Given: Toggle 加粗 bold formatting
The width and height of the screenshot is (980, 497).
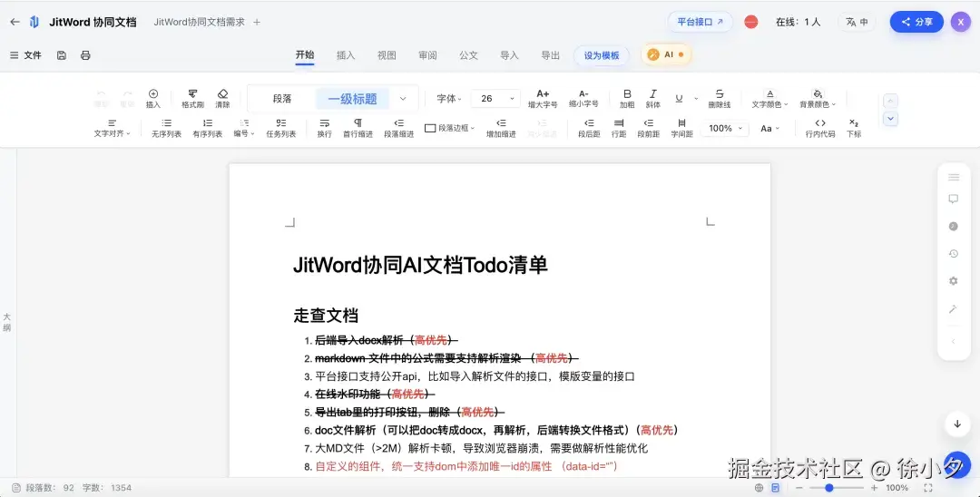Looking at the screenshot, I should click(x=627, y=98).
